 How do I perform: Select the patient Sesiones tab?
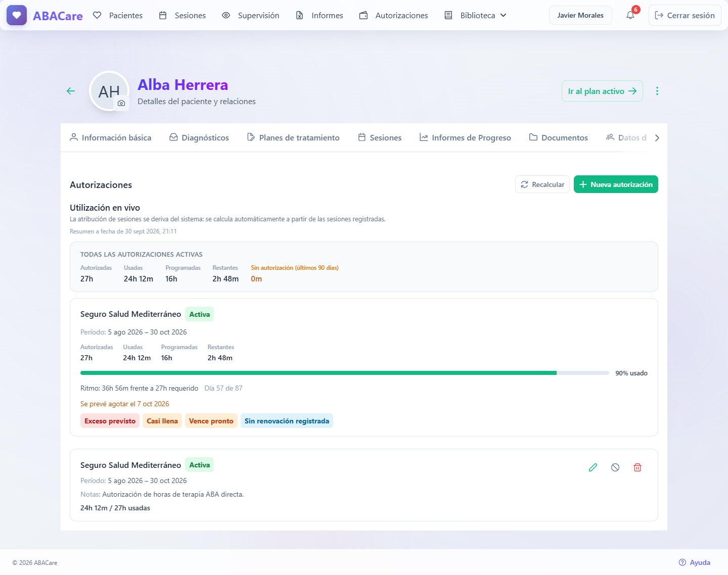380,137
